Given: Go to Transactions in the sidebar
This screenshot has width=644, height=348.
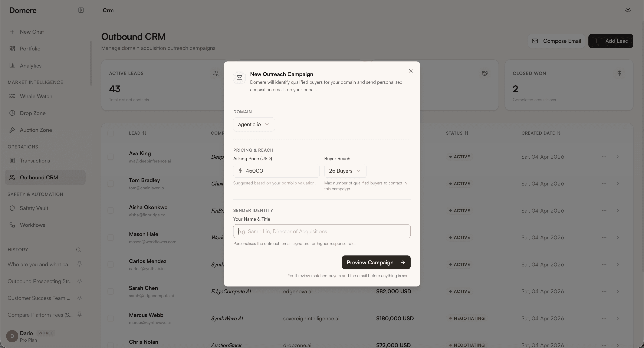Looking at the screenshot, I should 35,161.
